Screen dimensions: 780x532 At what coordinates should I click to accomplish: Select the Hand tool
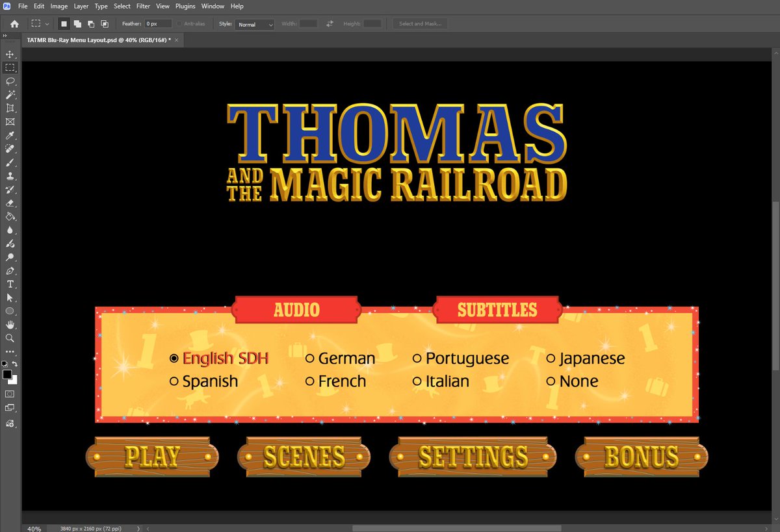10,325
